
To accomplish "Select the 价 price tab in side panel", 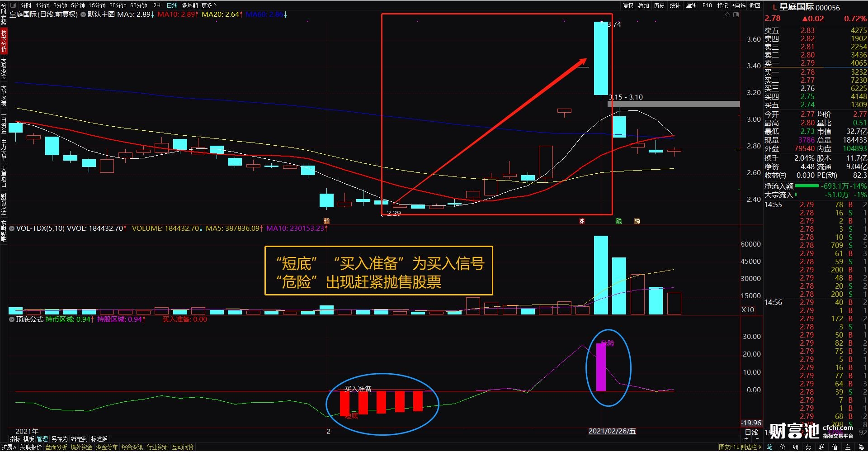I will point(783,447).
